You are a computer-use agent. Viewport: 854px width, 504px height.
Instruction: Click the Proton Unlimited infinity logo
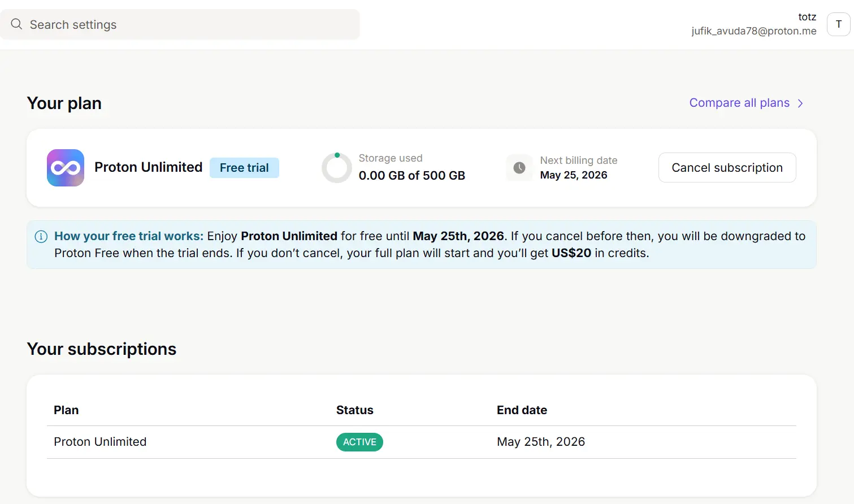[x=66, y=168]
